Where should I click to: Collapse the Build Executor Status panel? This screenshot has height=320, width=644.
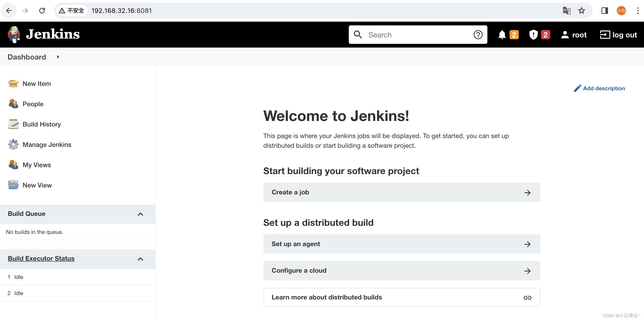(x=140, y=259)
